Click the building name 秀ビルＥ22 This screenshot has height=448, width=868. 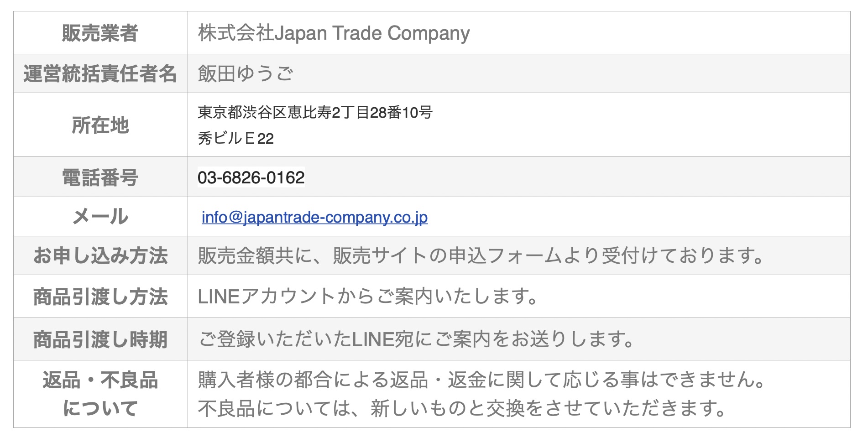click(x=235, y=138)
